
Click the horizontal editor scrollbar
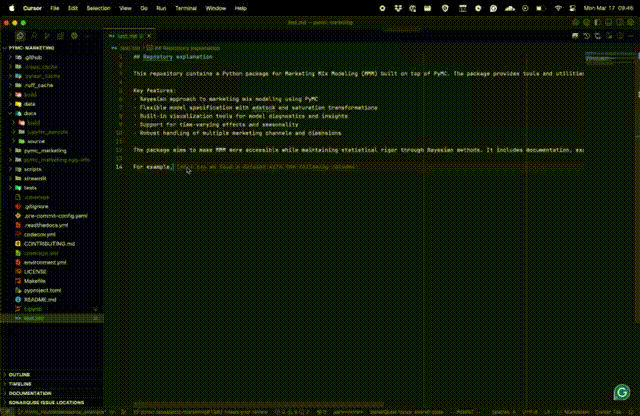(258, 405)
